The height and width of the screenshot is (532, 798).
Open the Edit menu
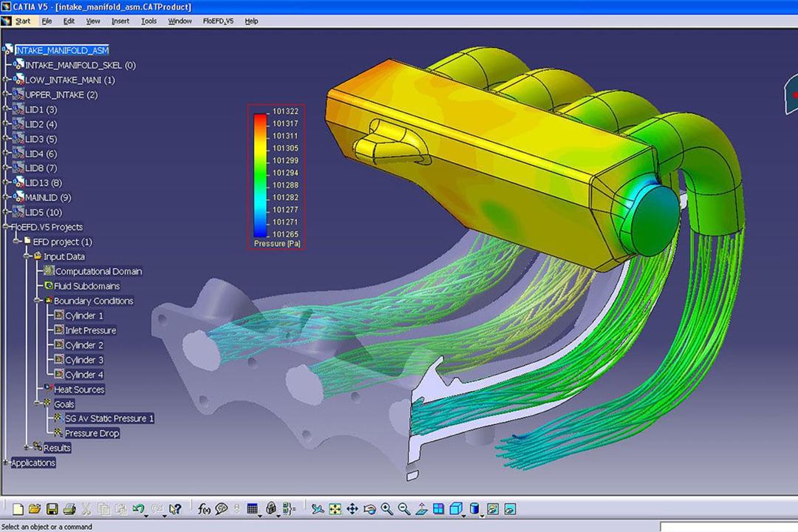[69, 21]
